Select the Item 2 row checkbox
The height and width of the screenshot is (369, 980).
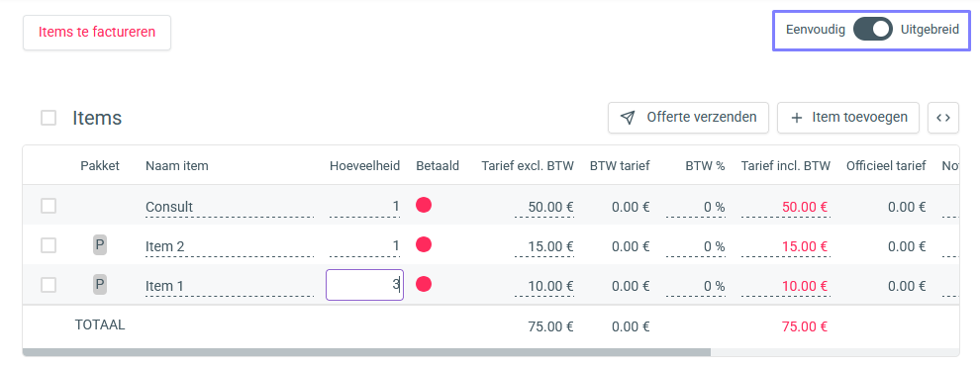(x=49, y=245)
